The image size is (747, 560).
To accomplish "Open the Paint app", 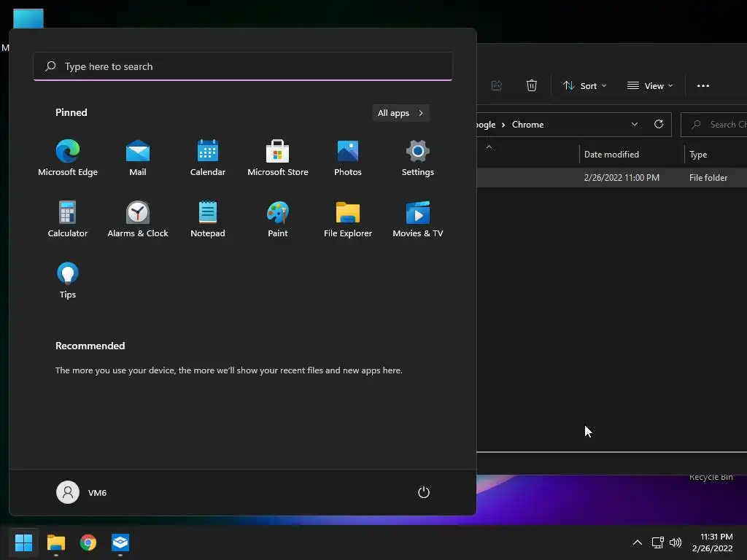I will (278, 219).
